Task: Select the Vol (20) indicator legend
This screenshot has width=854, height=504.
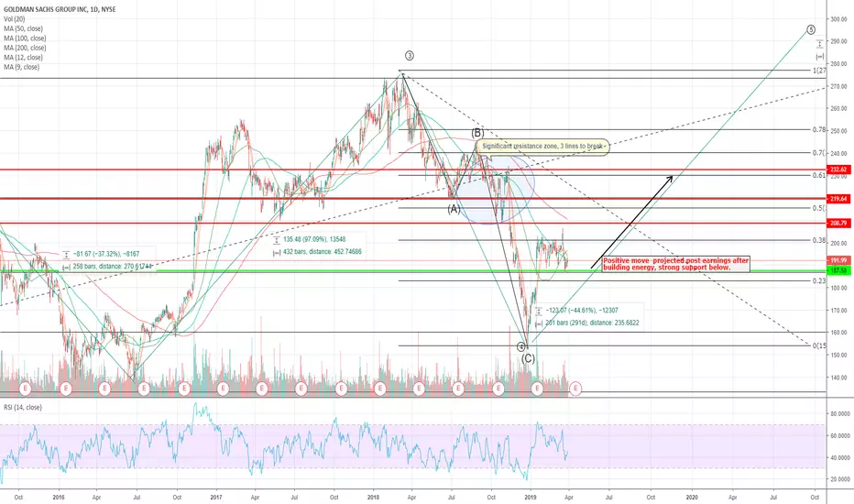Action: point(14,19)
